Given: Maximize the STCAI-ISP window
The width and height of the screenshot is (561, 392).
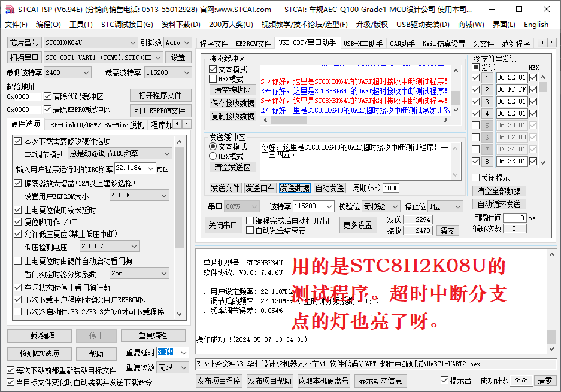Looking at the screenshot, I should 519,9.
